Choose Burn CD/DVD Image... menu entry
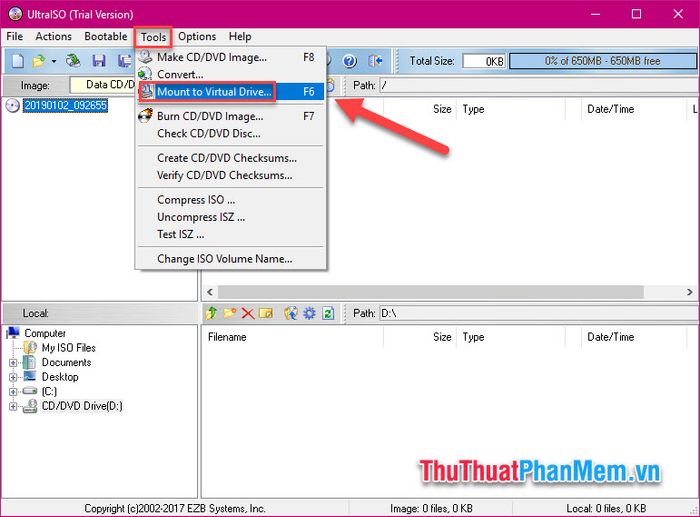This screenshot has height=517, width=700. click(x=231, y=116)
